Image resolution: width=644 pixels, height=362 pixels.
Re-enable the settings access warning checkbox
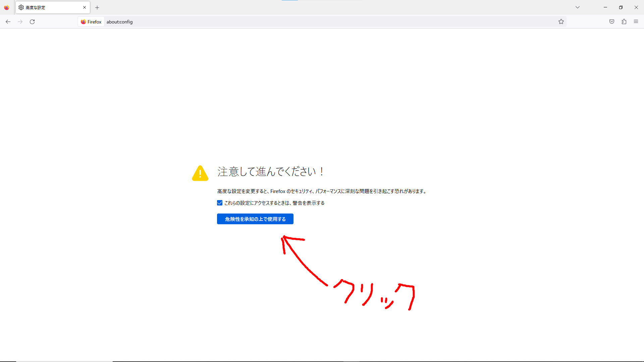click(x=220, y=203)
